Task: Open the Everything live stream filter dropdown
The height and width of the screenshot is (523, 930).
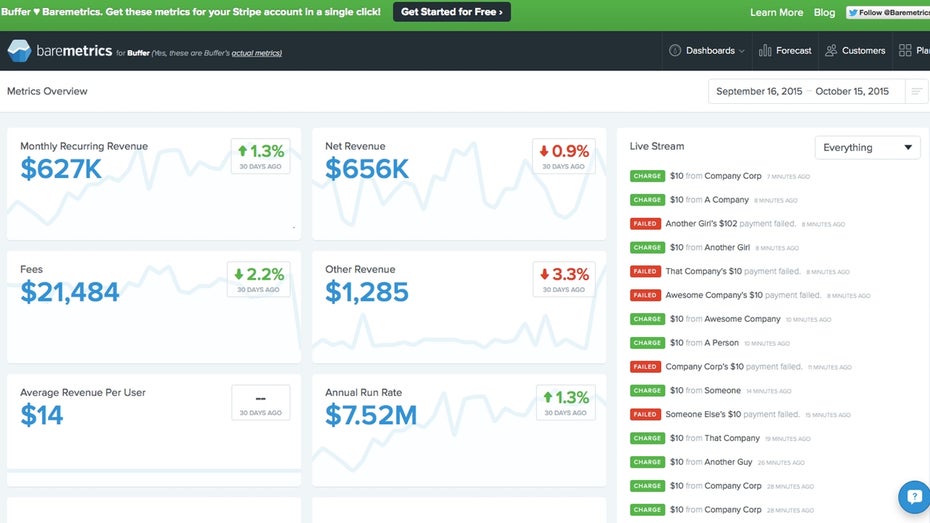Action: pyautogui.click(x=867, y=148)
